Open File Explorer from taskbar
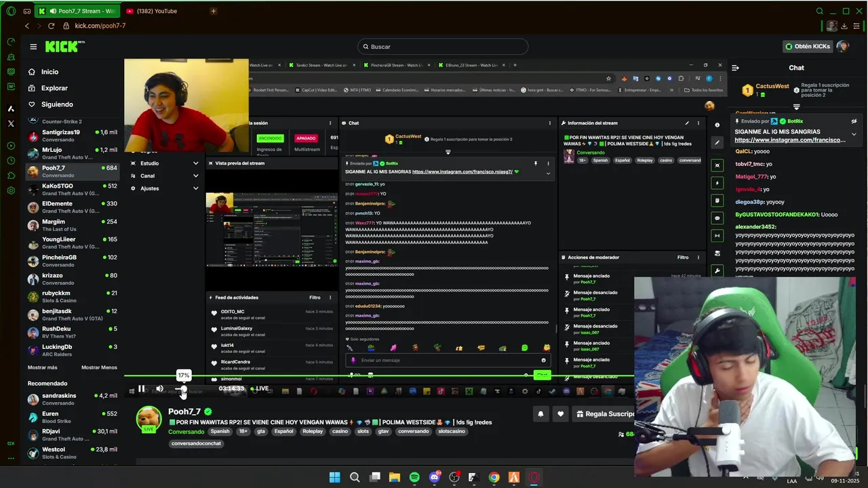The image size is (868, 488). 395,477
